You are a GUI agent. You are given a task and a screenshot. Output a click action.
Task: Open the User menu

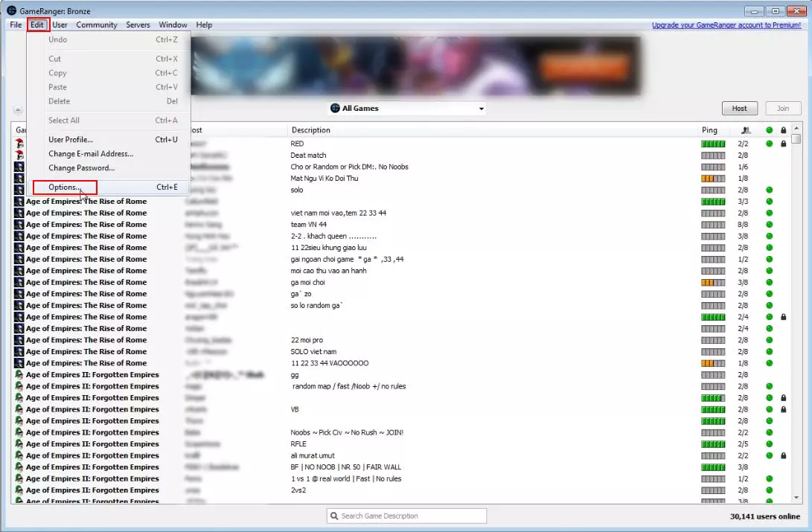pos(60,25)
